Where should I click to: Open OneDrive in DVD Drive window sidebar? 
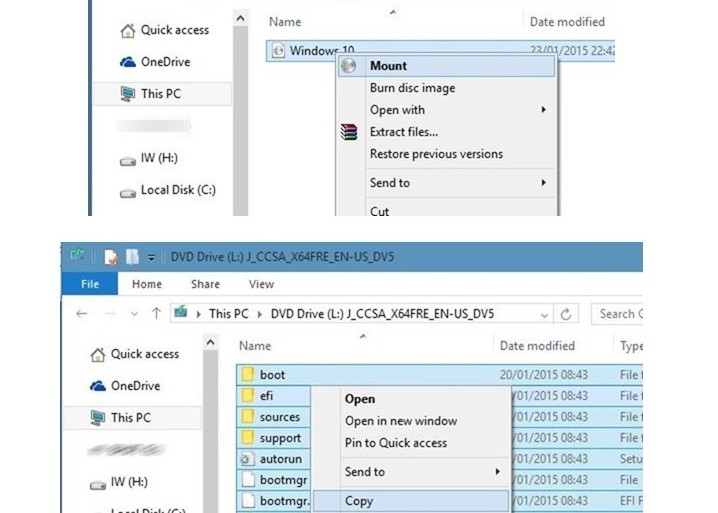coord(125,386)
